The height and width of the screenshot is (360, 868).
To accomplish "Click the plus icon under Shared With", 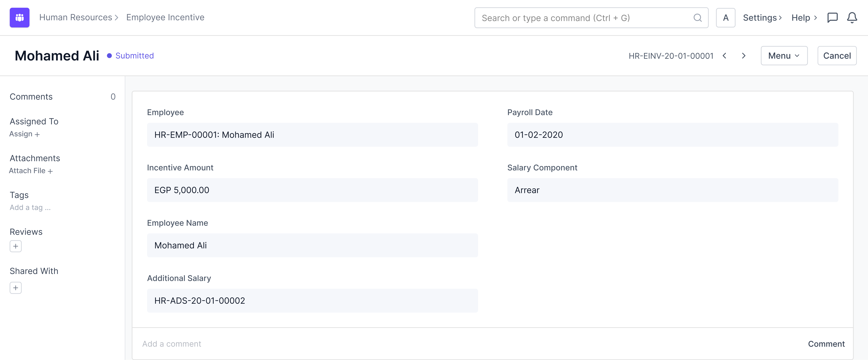I will point(16,288).
